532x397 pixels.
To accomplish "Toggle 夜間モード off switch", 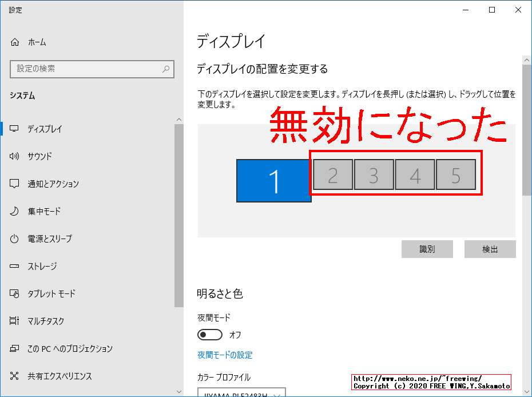I will 210,335.
